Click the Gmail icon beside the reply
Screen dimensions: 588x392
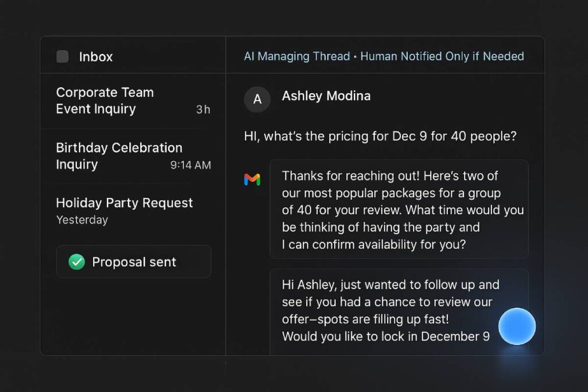[x=252, y=180]
